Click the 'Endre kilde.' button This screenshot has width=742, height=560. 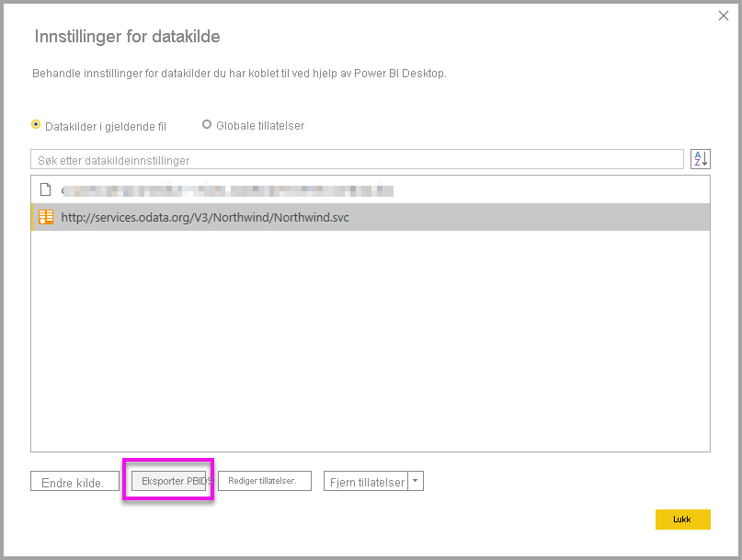74,481
